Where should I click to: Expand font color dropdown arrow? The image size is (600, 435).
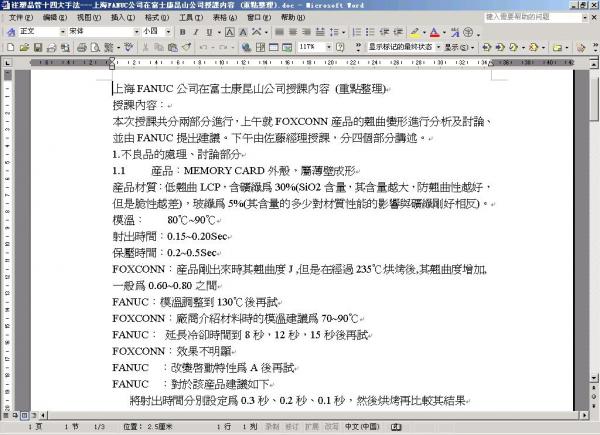444,33
